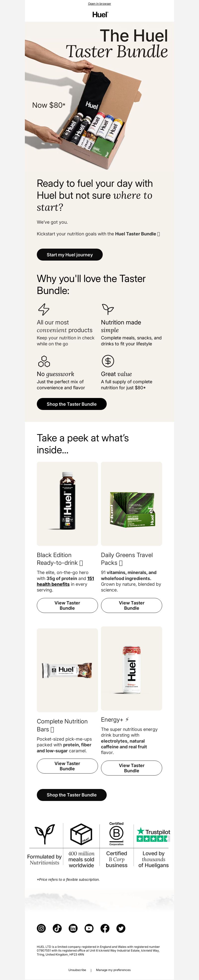View Taster Bundle under Black Edition
The height and width of the screenshot is (980, 199).
[x=67, y=605]
